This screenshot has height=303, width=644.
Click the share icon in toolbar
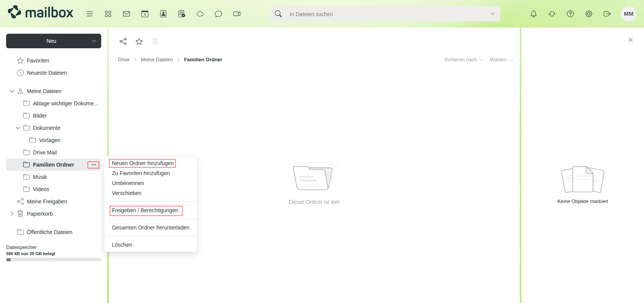pyautogui.click(x=123, y=41)
